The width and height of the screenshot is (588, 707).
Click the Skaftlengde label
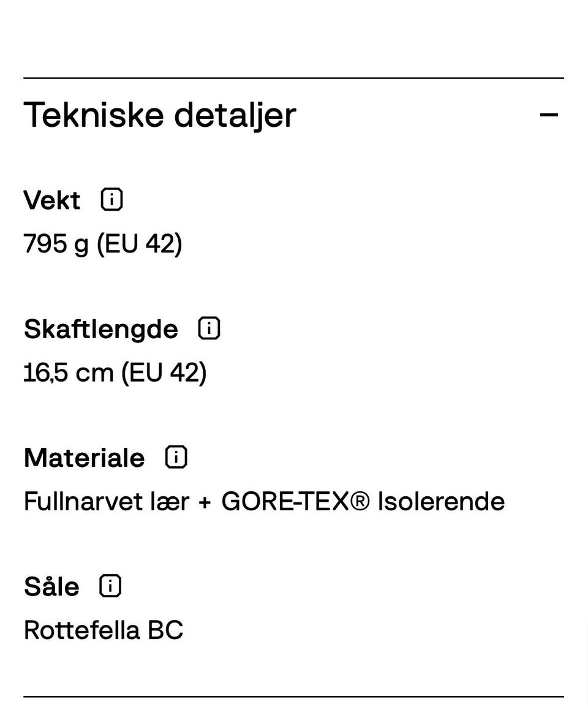(x=100, y=328)
